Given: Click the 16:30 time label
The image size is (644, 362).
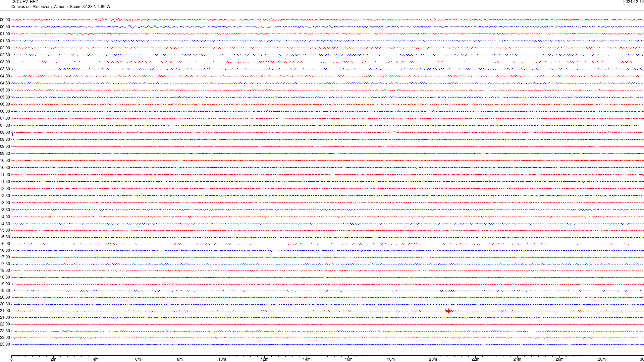Looking at the screenshot, I should [x=5, y=250].
